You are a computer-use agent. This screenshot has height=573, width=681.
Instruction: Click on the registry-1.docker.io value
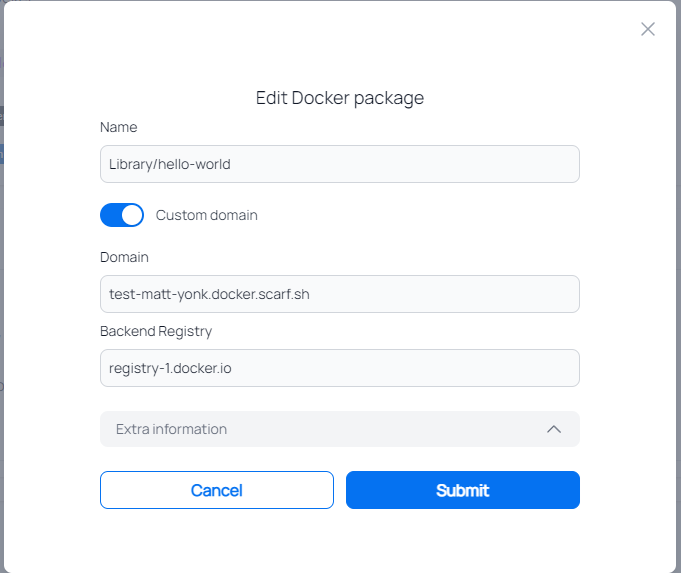[171, 368]
